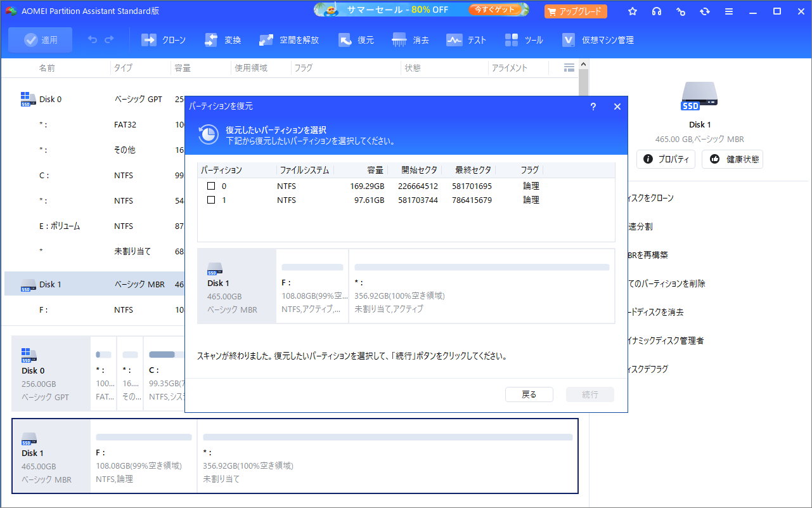Screen dimensions: 812x508
Task: Click the ファイルシステム column header in dialog
Action: pyautogui.click(x=305, y=170)
